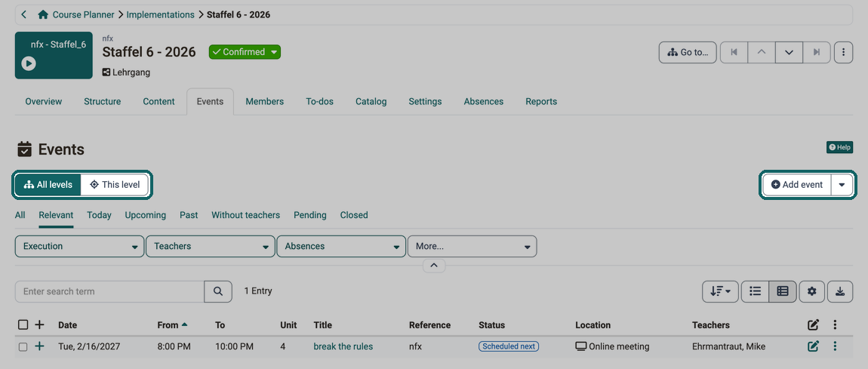868x369 pixels.
Task: Click the down chevron navigation button
Action: click(790, 53)
